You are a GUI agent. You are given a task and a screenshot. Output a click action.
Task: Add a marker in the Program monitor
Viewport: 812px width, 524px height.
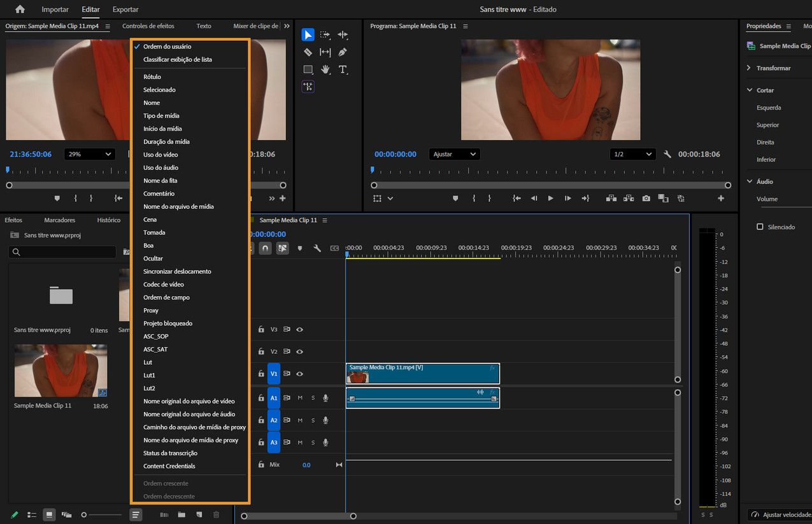455,199
